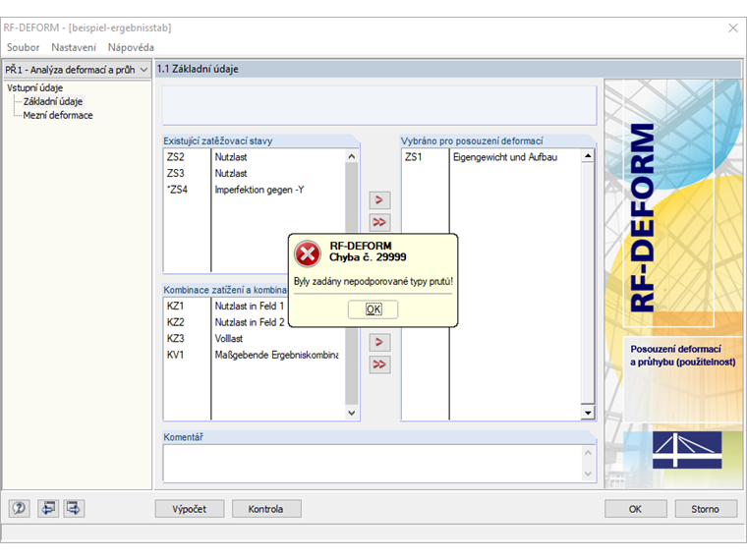Image resolution: width=747 pixels, height=560 pixels.
Task: Open the Soubor menu
Action: 23,47
